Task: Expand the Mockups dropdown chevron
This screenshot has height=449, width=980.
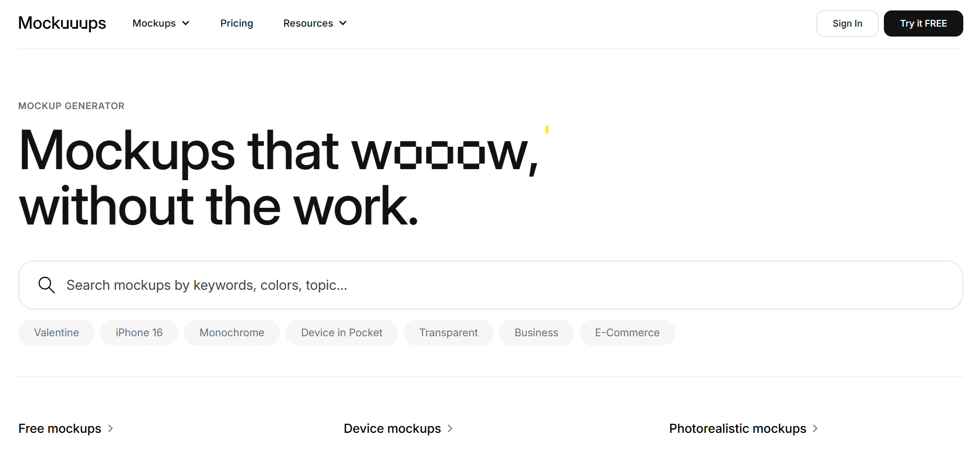Action: coord(185,23)
